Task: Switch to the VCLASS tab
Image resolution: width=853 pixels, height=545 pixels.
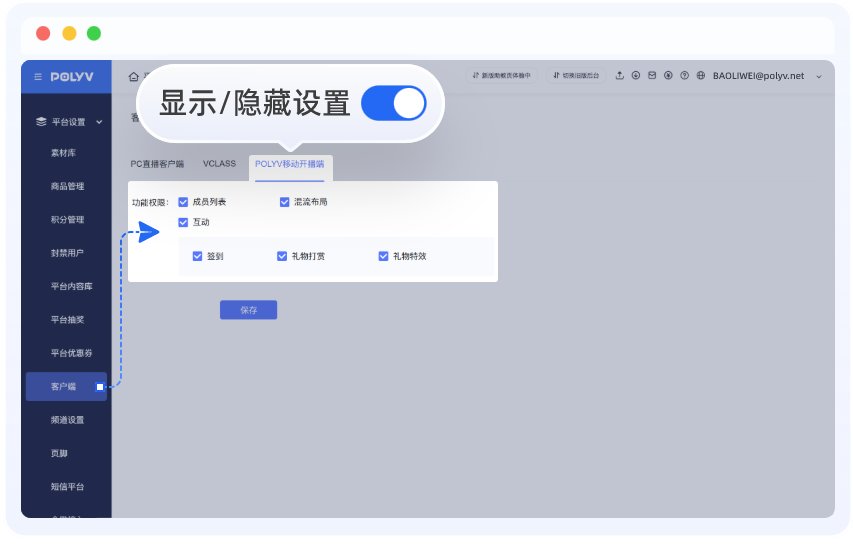Action: (219, 163)
